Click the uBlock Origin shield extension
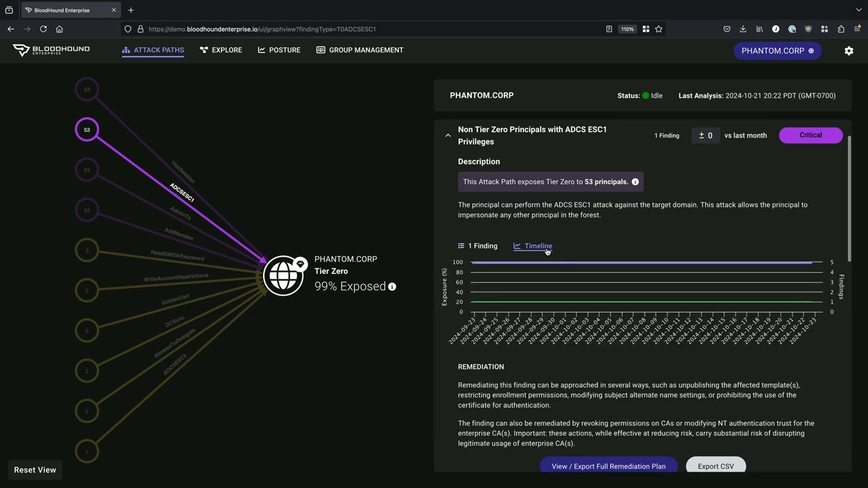 [x=808, y=29]
